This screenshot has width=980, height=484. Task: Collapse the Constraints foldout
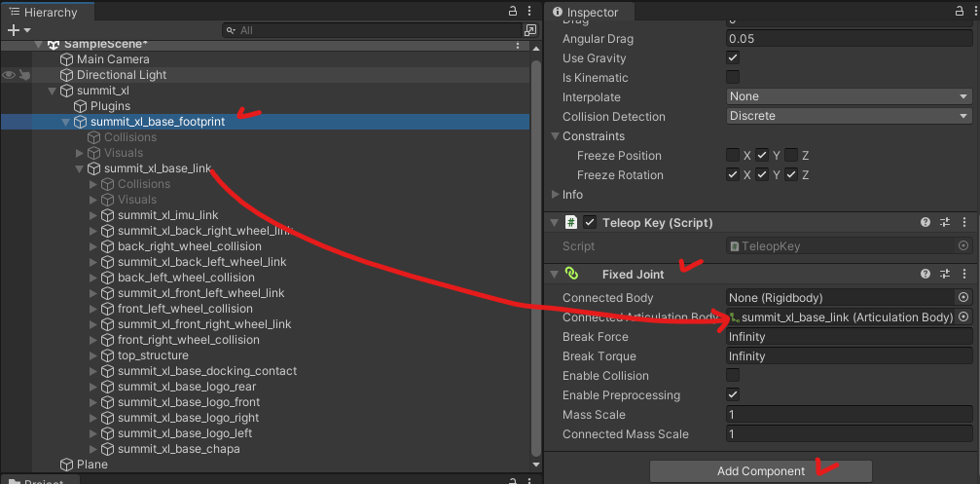[555, 135]
